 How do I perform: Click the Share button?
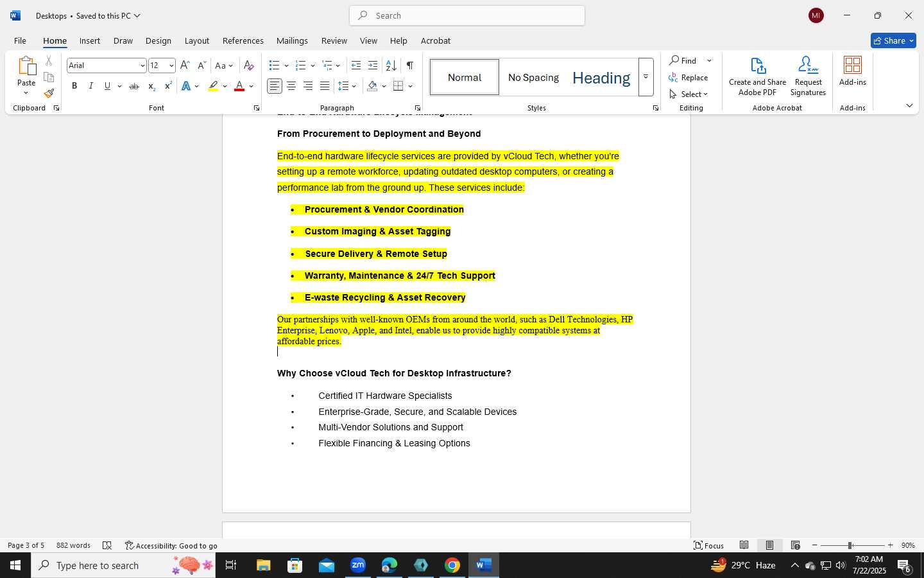click(893, 40)
